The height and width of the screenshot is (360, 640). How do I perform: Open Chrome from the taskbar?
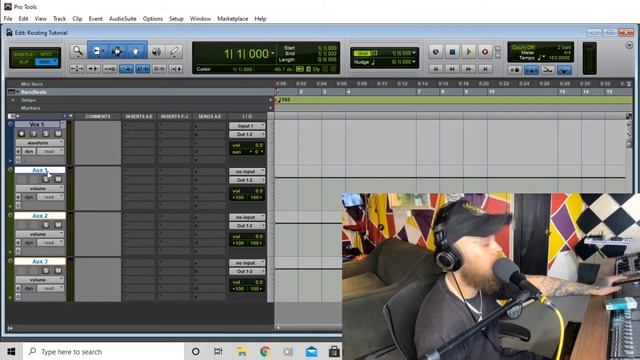click(x=265, y=351)
